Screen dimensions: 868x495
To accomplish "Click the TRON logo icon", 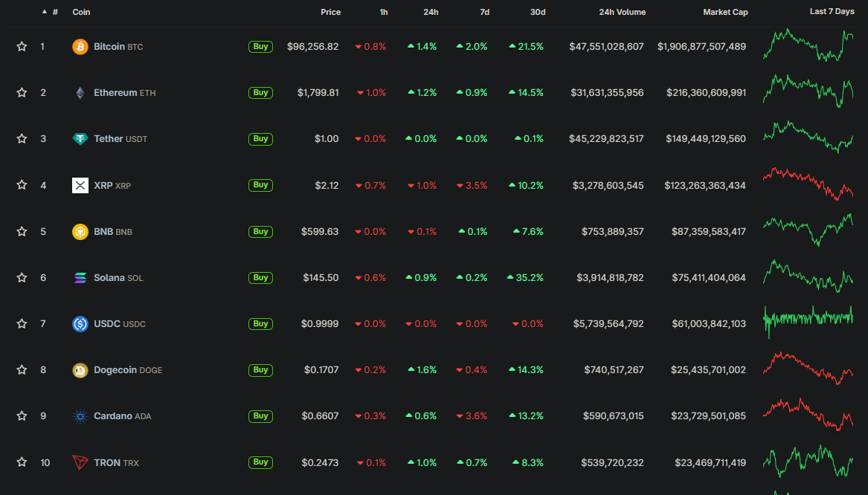I will (x=80, y=462).
